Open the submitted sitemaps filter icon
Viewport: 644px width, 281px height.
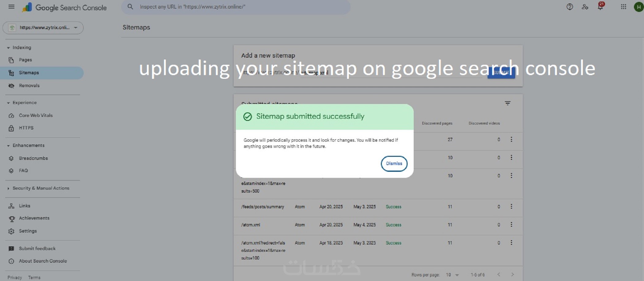pyautogui.click(x=508, y=103)
